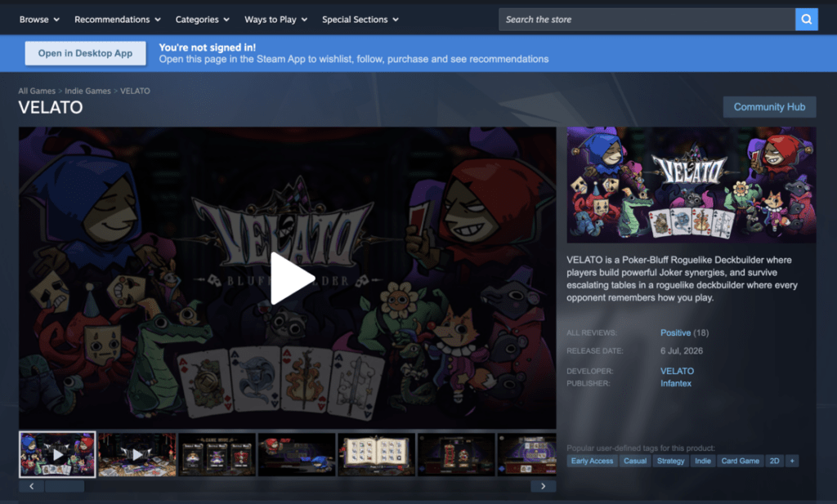
Task: Open developer VELATO link
Action: pos(677,371)
